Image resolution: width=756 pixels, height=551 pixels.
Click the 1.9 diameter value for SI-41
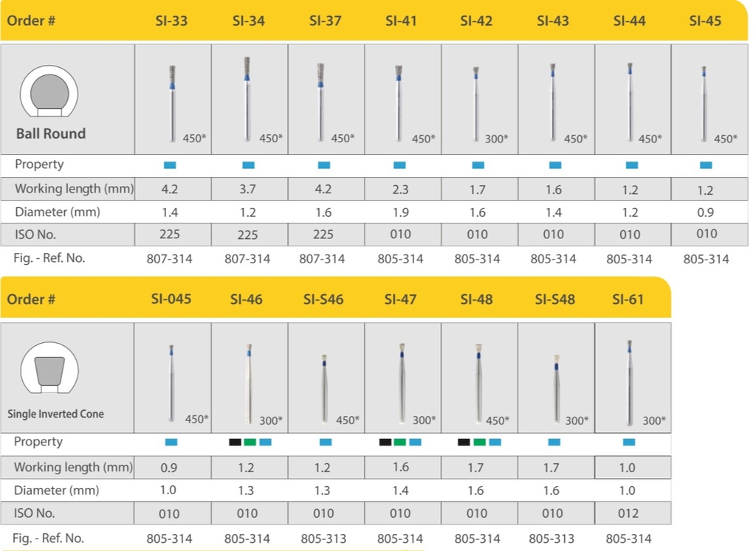400,212
